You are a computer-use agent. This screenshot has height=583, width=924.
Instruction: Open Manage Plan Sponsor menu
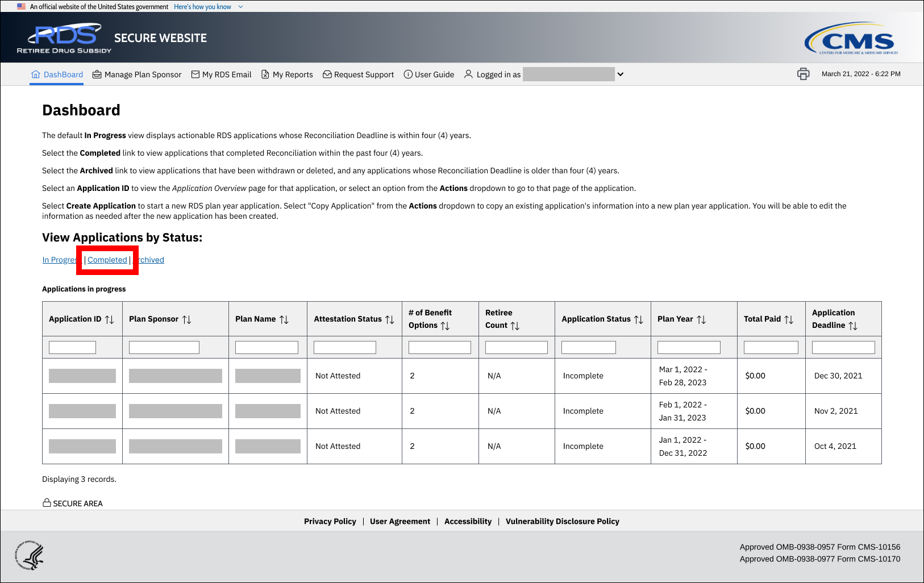coord(137,74)
